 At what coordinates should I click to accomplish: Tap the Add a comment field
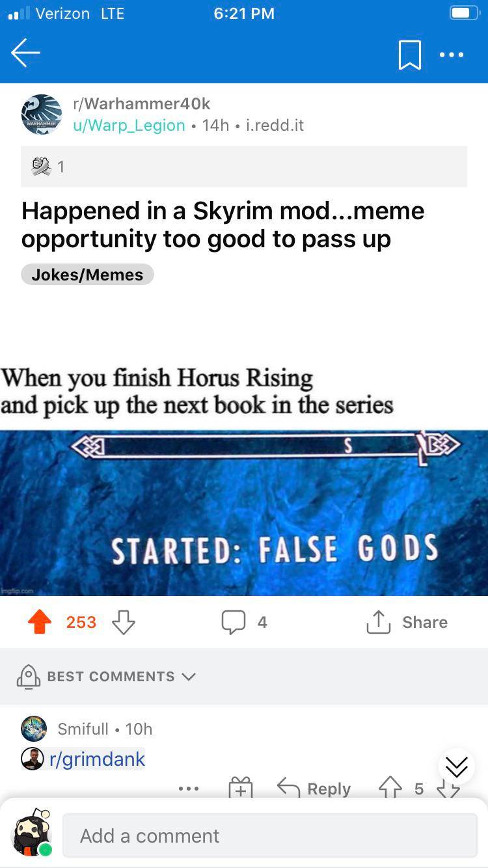[270, 835]
